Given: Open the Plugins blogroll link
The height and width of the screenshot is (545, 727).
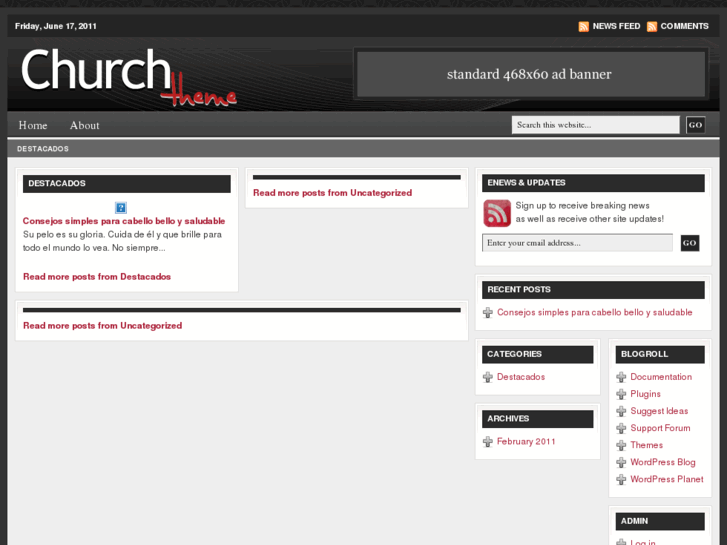Looking at the screenshot, I should (645, 394).
